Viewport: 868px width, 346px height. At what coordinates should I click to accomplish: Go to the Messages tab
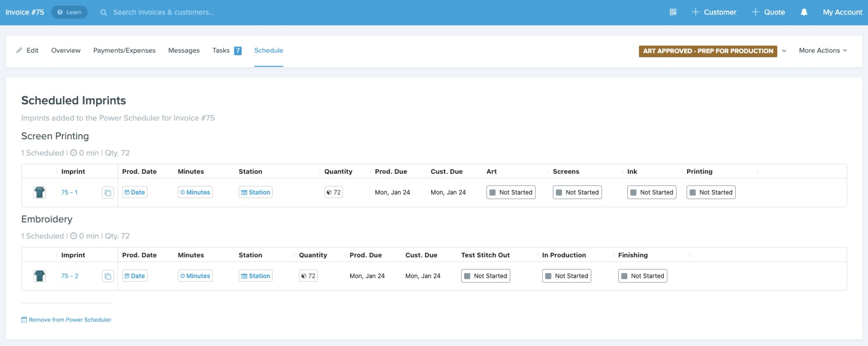pyautogui.click(x=184, y=50)
